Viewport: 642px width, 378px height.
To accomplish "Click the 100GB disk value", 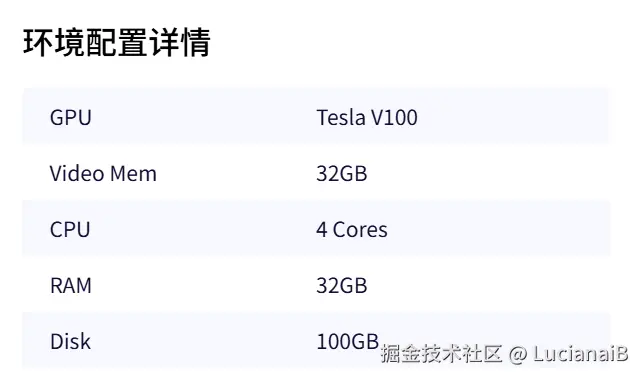I will tap(348, 341).
